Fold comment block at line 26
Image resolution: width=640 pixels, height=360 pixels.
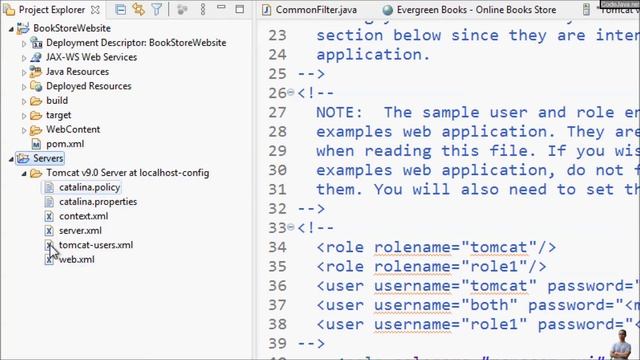pyautogui.click(x=291, y=92)
